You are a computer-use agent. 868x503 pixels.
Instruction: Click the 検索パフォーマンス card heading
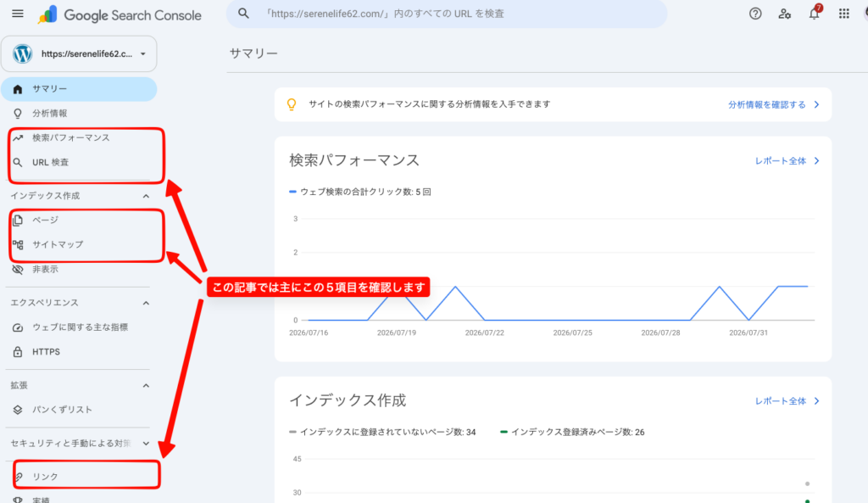[x=354, y=160]
